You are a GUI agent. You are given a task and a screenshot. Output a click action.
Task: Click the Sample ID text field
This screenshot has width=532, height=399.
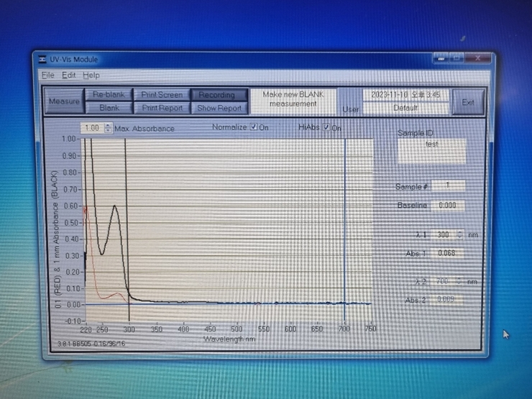pyautogui.click(x=431, y=150)
